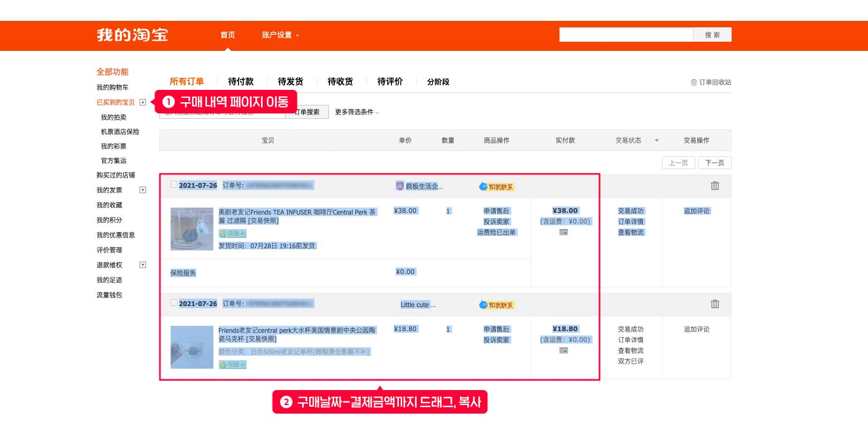
Task: Open the 交易状态 filter dropdown
Action: 656,141
